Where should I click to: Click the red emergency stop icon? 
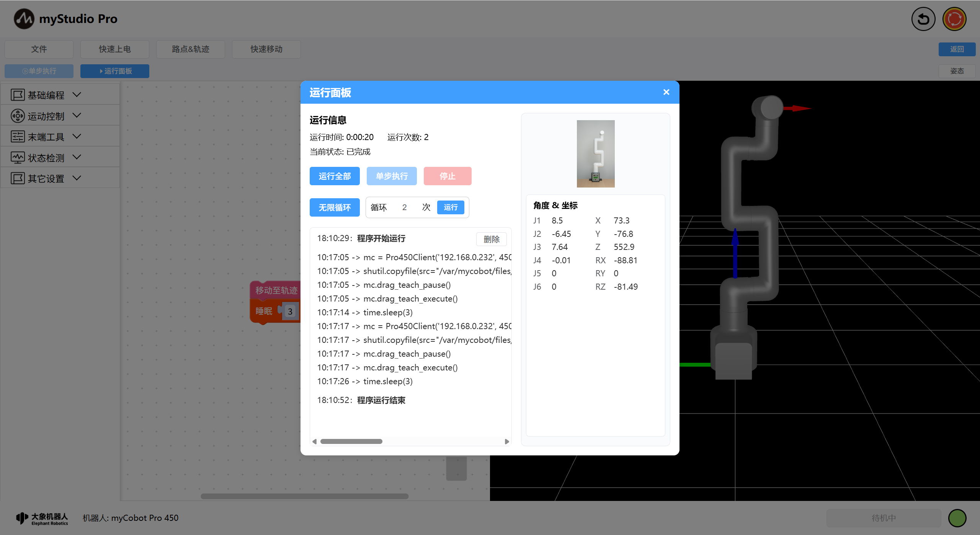point(954,19)
